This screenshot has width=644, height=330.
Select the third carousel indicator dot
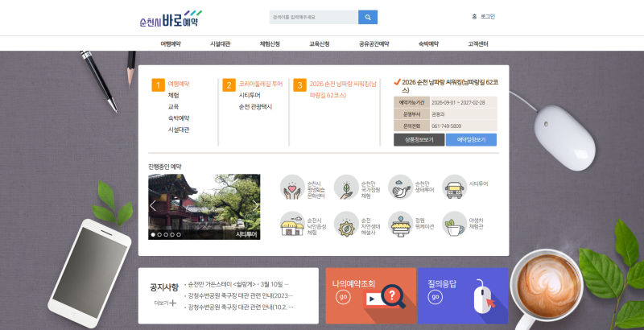pos(166,235)
